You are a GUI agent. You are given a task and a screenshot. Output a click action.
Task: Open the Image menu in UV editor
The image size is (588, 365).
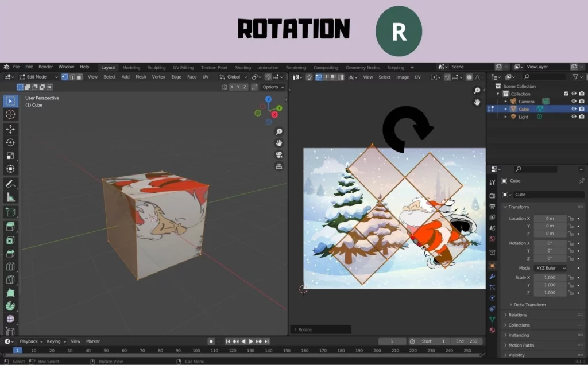[403, 77]
